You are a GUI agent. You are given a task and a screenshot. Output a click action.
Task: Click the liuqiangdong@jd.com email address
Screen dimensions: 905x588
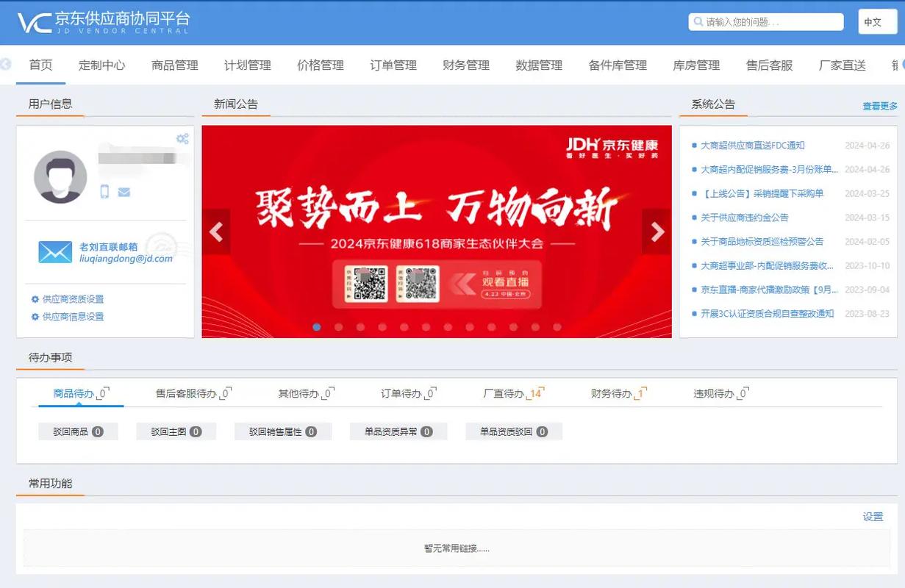[126, 259]
